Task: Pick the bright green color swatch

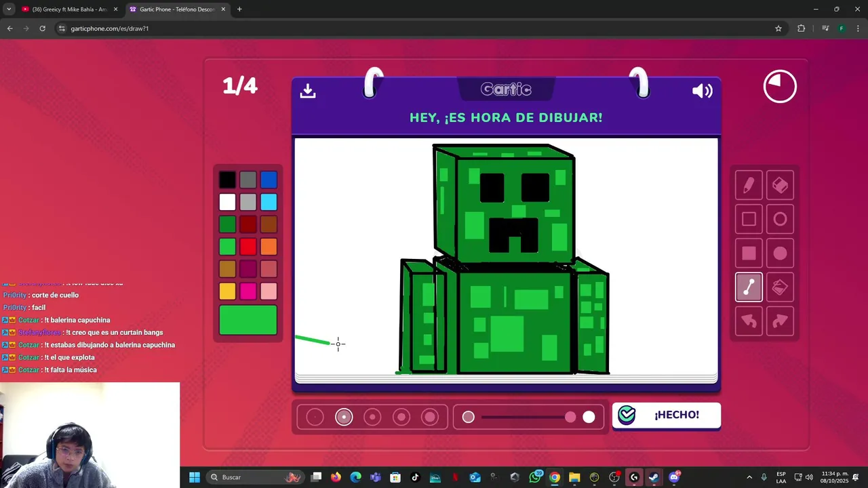Action: [227, 247]
